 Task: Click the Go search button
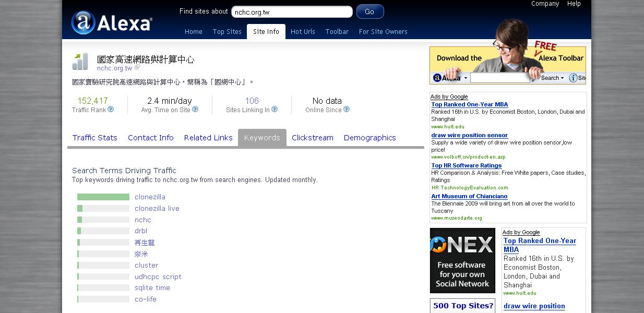tap(370, 11)
